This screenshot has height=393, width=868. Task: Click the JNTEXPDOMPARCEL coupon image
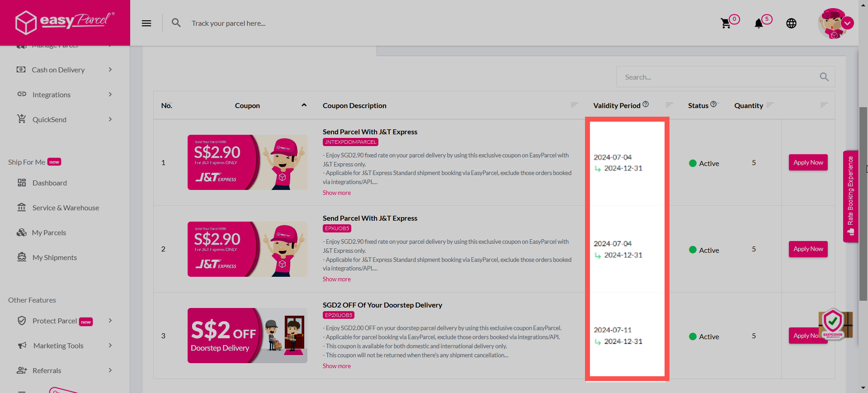pos(247,162)
